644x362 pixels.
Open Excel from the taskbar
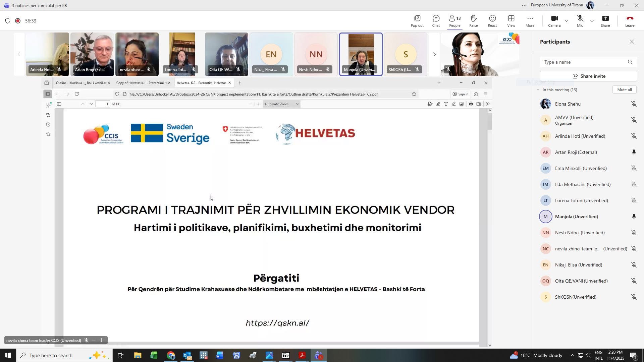(x=154, y=355)
